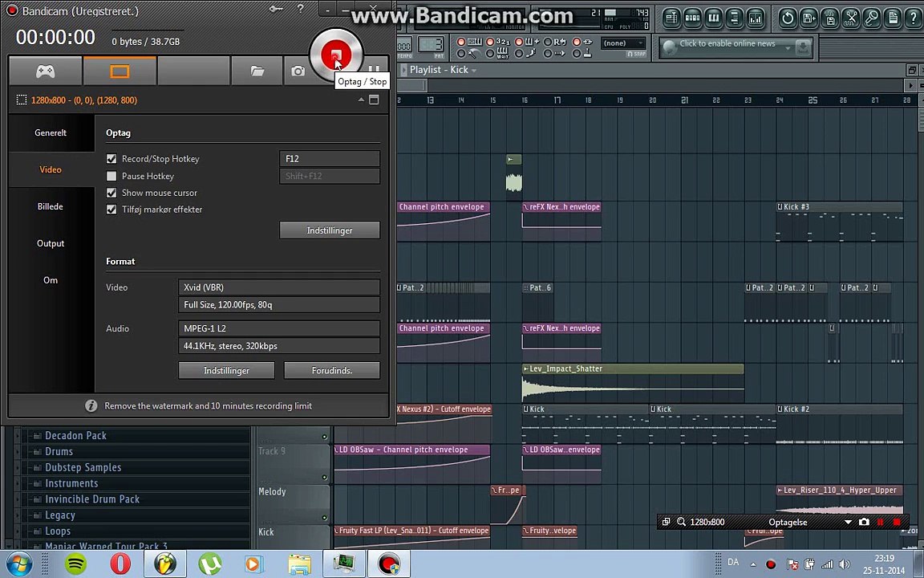This screenshot has height=578, width=924.
Task: Open the snap (none) dropdown
Action: [623, 43]
